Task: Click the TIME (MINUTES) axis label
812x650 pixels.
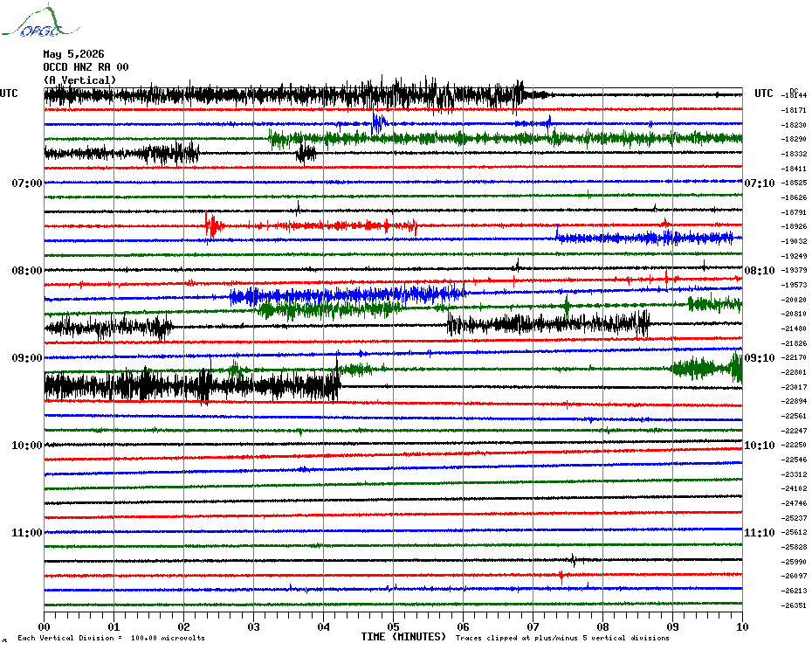Action: click(403, 637)
